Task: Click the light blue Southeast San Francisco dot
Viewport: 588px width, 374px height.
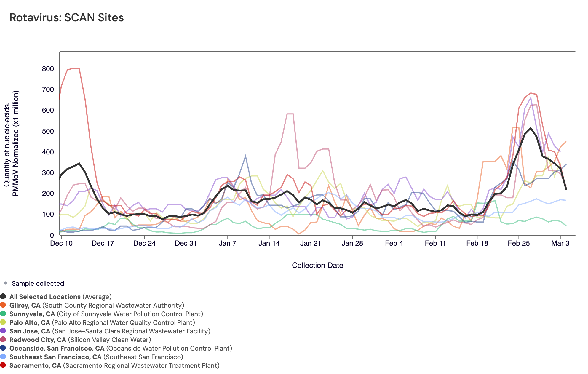Action: tap(3, 357)
